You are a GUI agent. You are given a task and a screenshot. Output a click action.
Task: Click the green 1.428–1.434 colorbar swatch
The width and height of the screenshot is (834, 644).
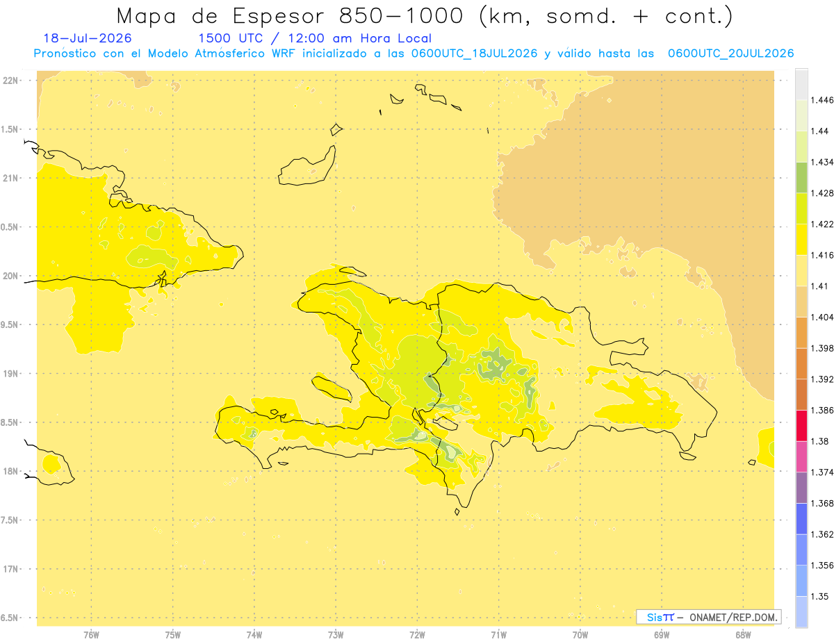pyautogui.click(x=801, y=177)
